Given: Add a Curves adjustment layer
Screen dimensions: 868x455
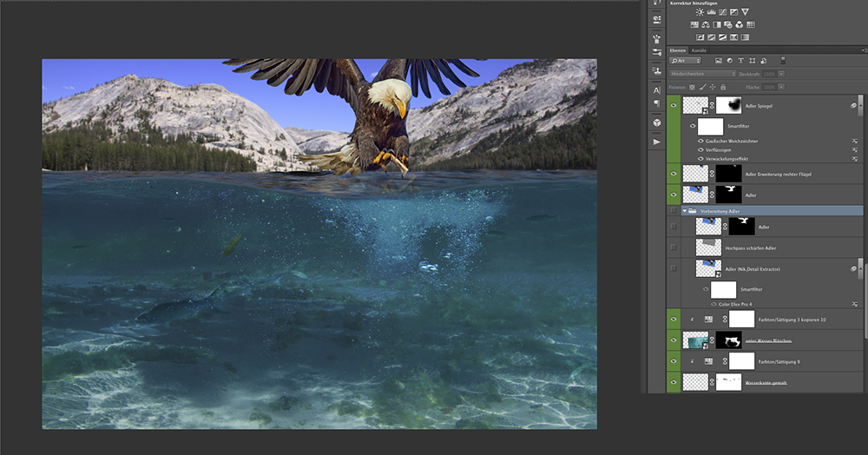Looking at the screenshot, I should tap(723, 12).
